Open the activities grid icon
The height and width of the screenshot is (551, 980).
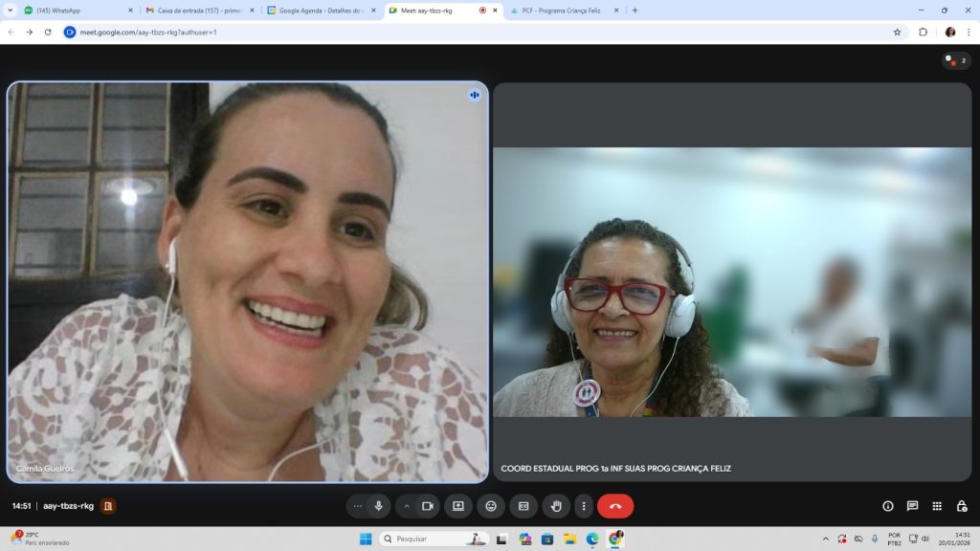click(937, 506)
